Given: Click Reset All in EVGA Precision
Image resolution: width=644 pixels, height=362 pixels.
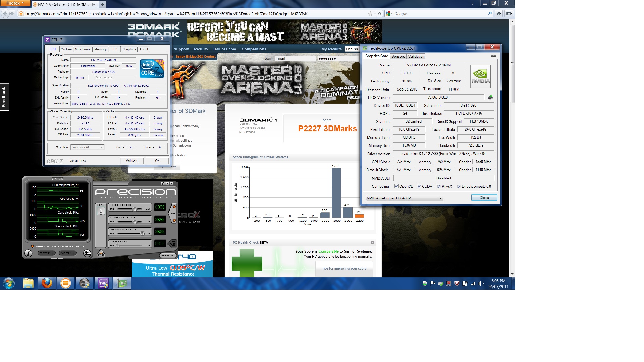Looking at the screenshot, I should click(x=168, y=255).
